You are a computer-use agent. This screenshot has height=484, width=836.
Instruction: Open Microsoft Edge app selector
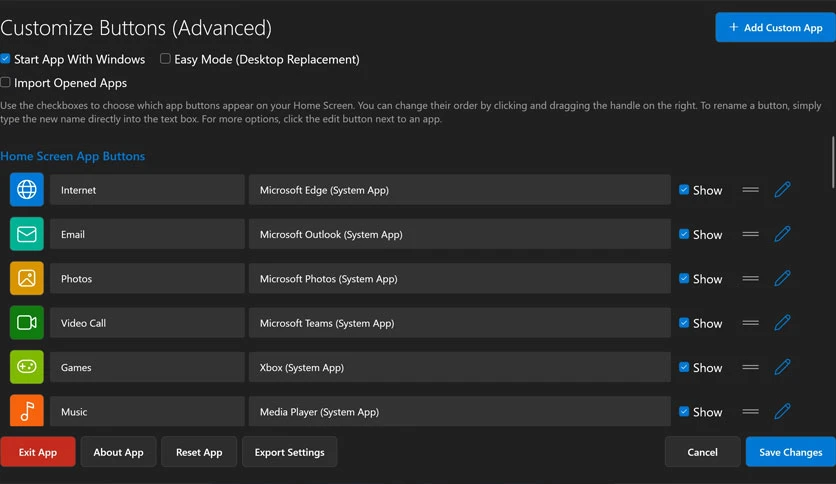460,190
